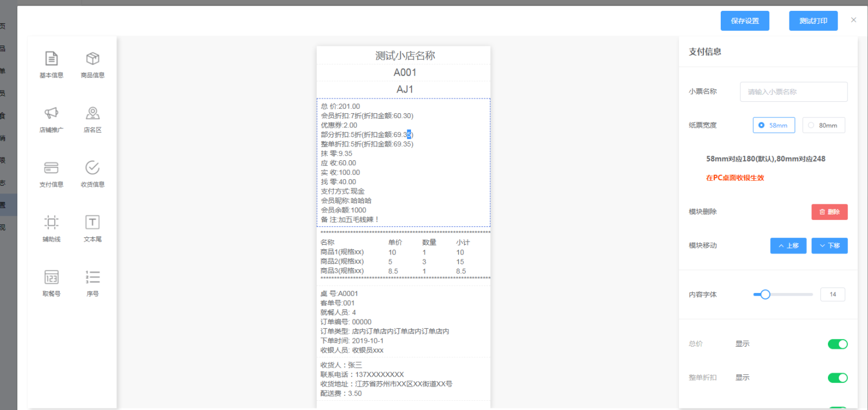Click 联系电话:137XXXXXXXX line
The image size is (868, 410).
pos(362,374)
